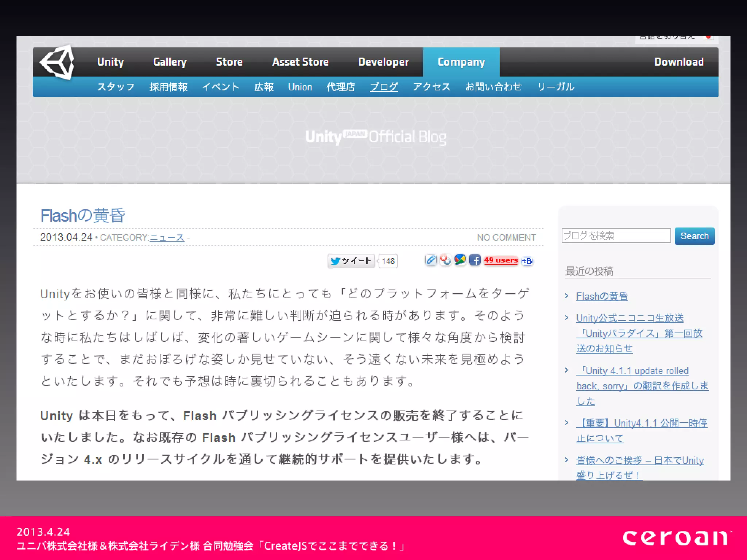
Task: Go to the Store section
Action: point(229,62)
